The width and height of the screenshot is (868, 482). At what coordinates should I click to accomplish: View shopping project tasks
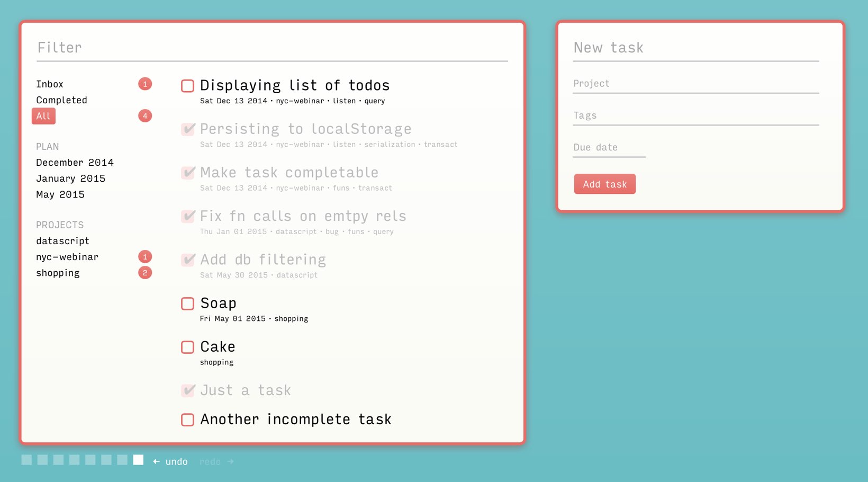(x=58, y=273)
